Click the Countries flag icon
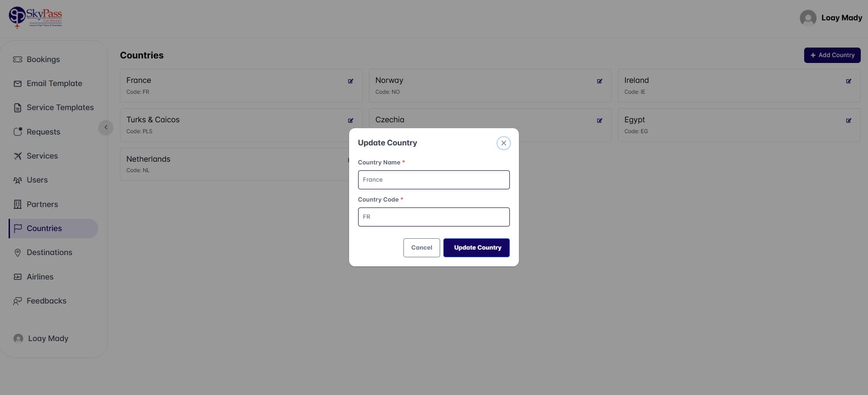The height and width of the screenshot is (395, 868). [18, 228]
